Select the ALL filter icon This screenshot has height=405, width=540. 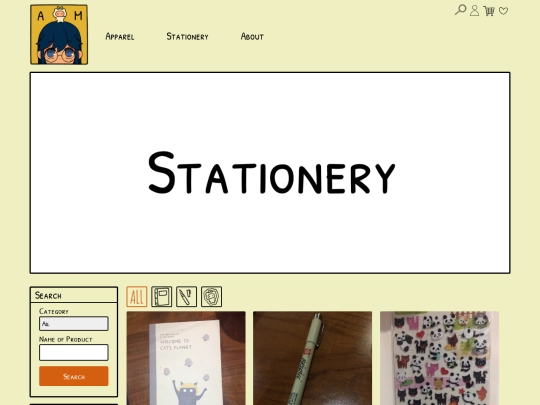pyautogui.click(x=137, y=297)
